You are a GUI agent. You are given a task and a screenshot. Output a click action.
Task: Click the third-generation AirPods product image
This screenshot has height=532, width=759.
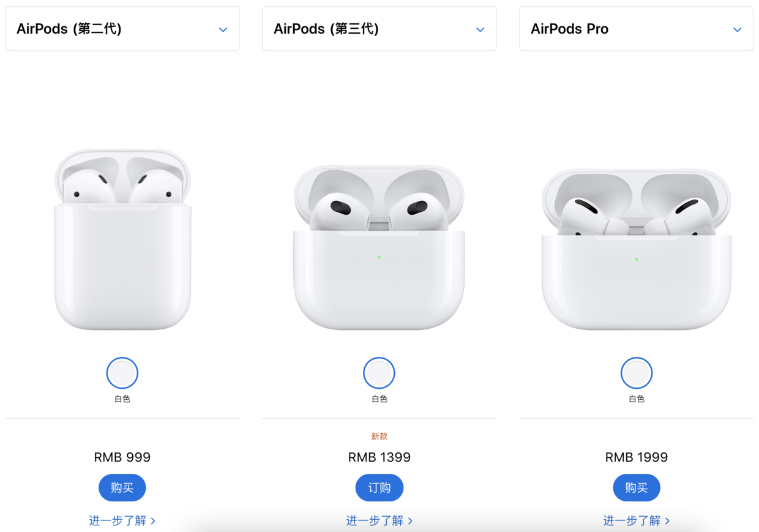[x=379, y=247]
